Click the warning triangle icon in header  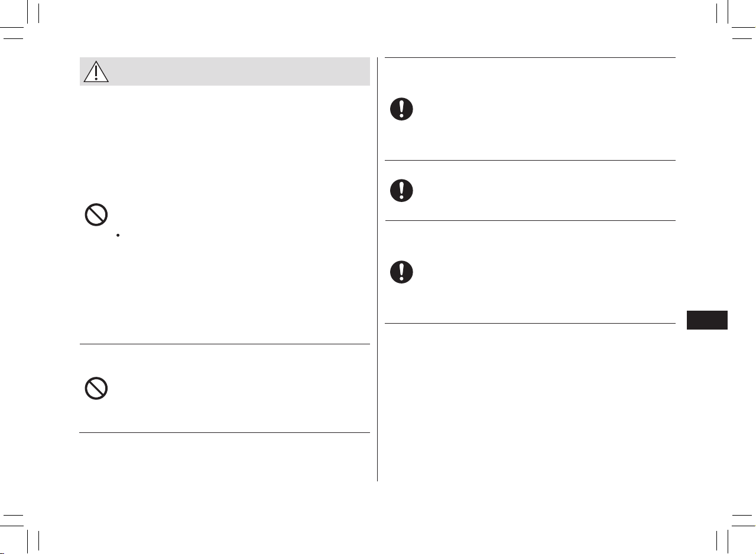(96, 71)
